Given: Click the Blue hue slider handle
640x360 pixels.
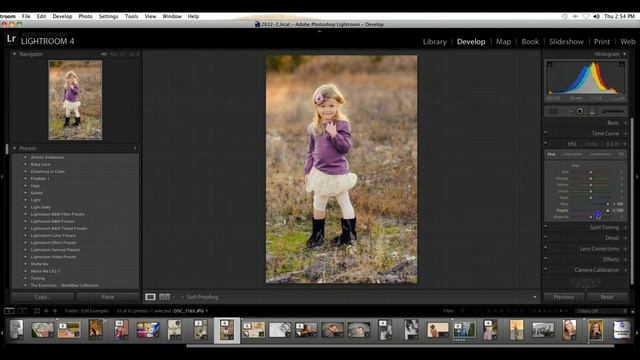Looking at the screenshot, I should pos(607,204).
